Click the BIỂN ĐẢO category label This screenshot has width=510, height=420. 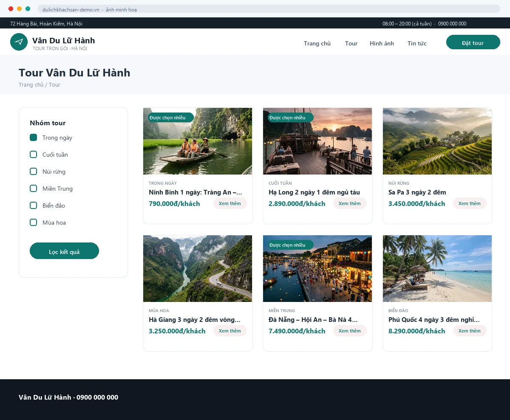[x=398, y=311]
